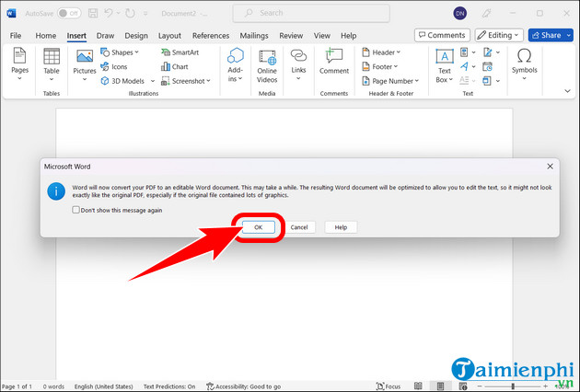Open the Links menu

[x=298, y=64]
